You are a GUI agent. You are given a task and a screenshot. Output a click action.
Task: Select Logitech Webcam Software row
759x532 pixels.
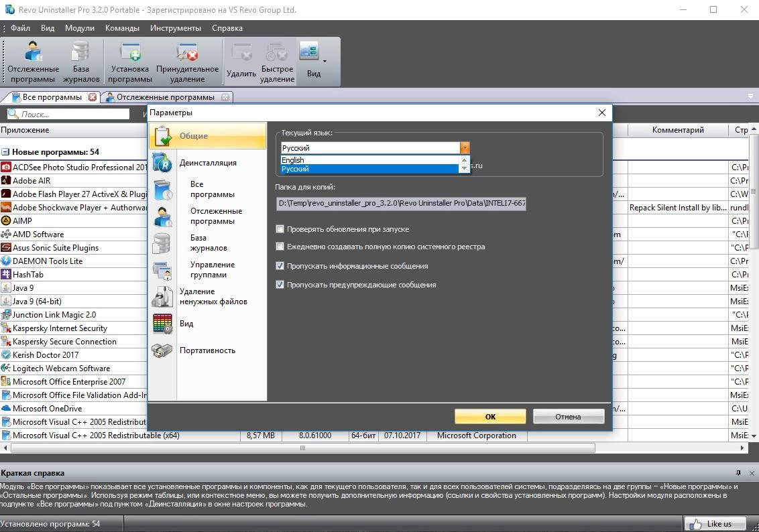click(x=74, y=369)
